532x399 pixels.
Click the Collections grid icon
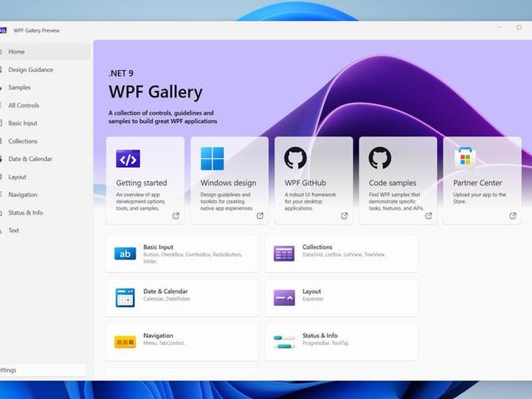coord(284,253)
